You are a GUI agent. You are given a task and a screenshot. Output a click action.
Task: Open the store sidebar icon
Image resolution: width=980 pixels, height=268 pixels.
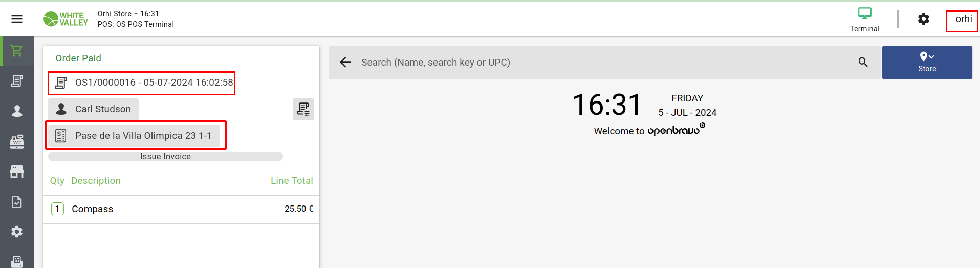[x=17, y=171]
